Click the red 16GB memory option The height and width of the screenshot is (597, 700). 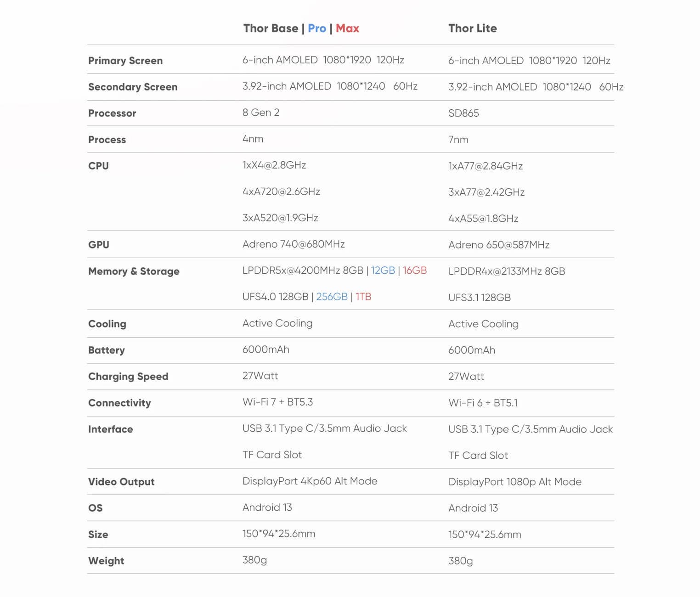[415, 270]
